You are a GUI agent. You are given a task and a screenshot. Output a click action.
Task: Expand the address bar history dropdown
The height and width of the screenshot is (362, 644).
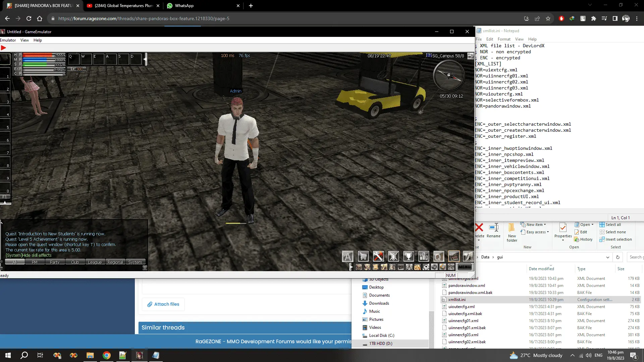click(607, 257)
